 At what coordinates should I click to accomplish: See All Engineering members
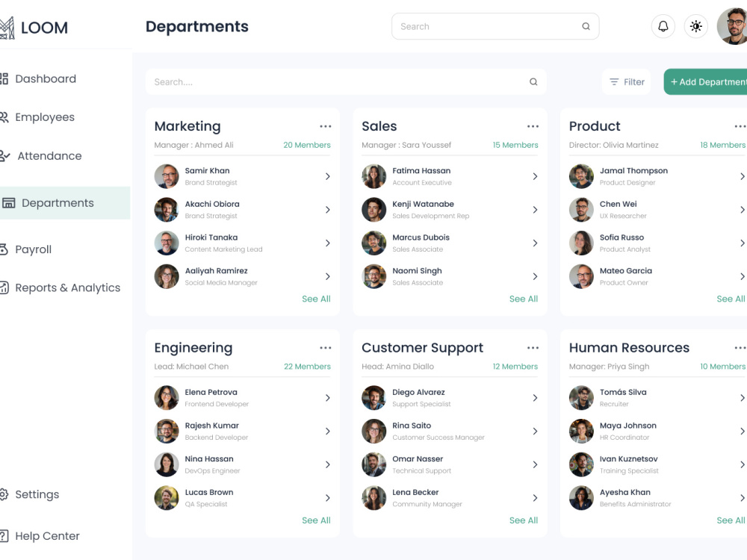tap(316, 520)
